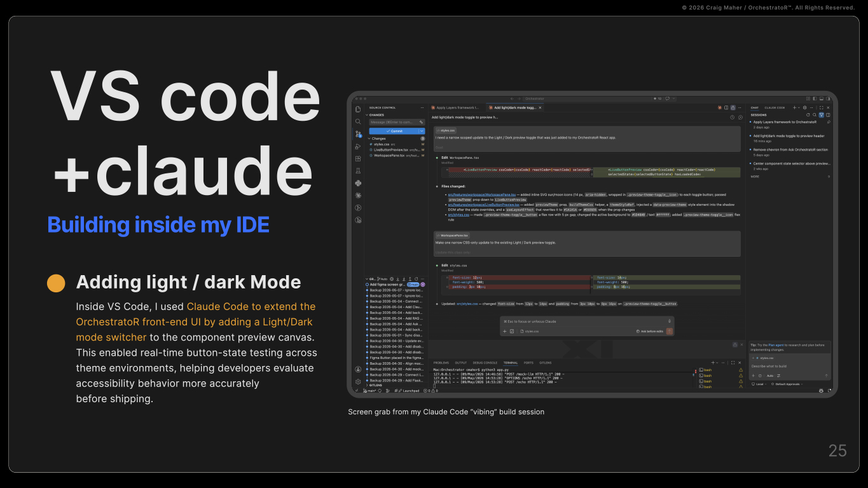
Task: Go forward using the title bar arrow
Action: pos(519,98)
